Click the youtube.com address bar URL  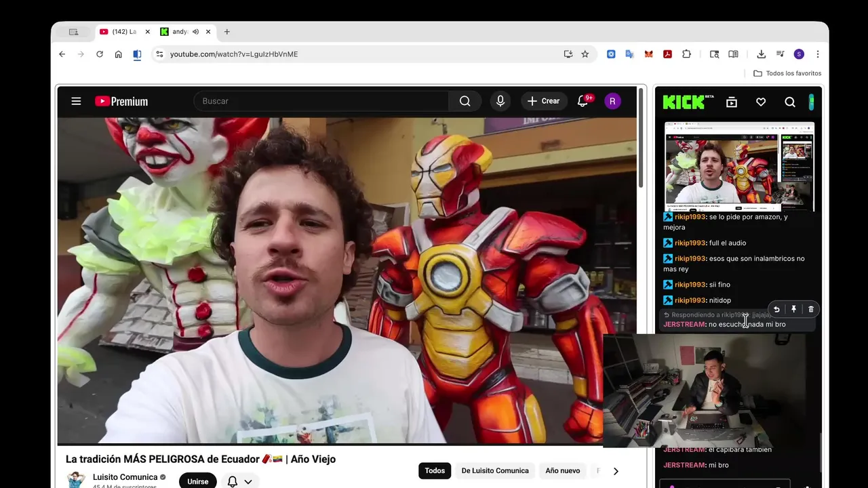point(234,54)
